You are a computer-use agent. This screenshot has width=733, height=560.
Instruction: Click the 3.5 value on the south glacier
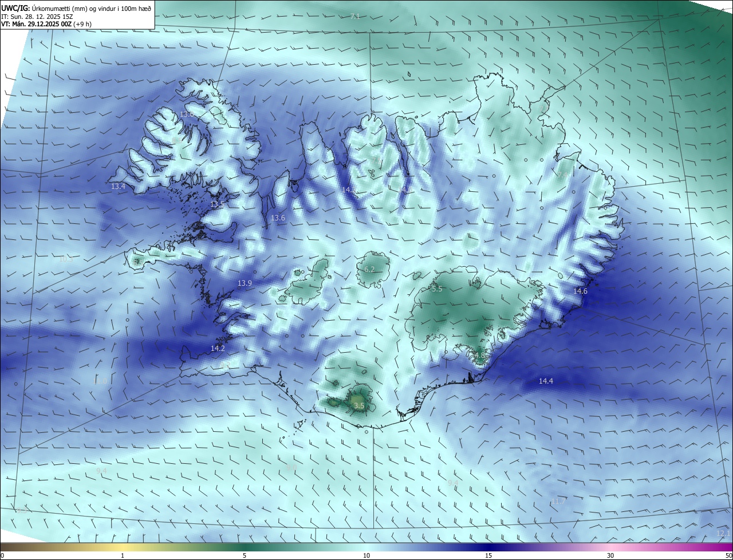pos(359,406)
